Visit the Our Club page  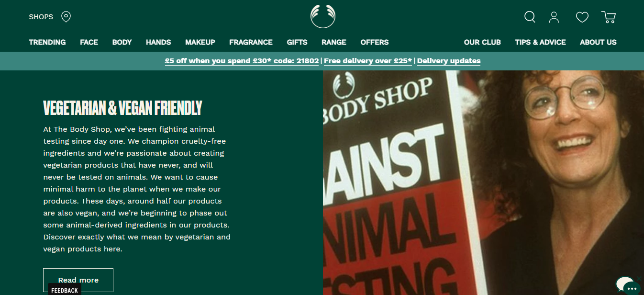click(x=482, y=42)
